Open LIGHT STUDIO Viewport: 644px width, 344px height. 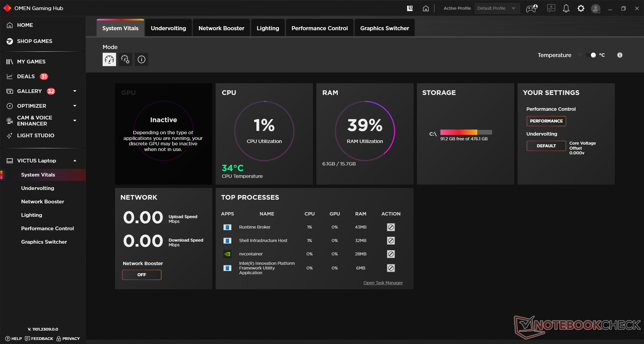coord(36,136)
